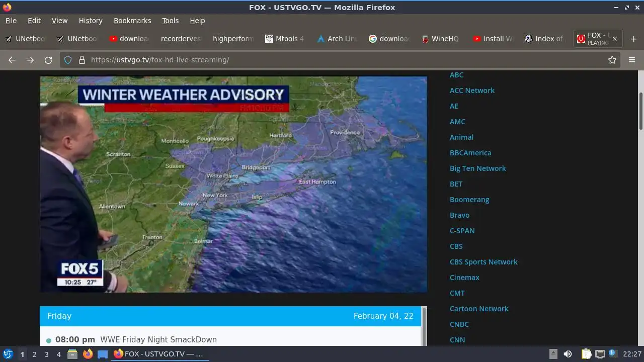Open the Edit menu
The image size is (644, 362).
coord(34,21)
